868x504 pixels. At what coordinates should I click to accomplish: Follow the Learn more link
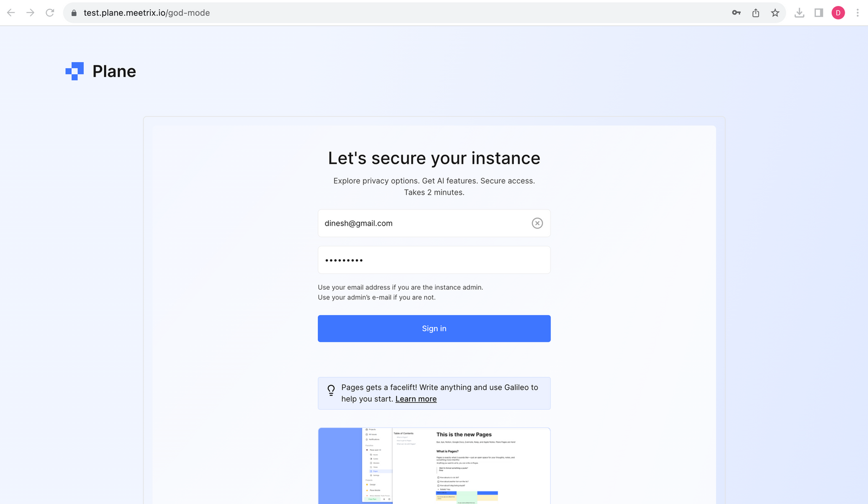416,399
